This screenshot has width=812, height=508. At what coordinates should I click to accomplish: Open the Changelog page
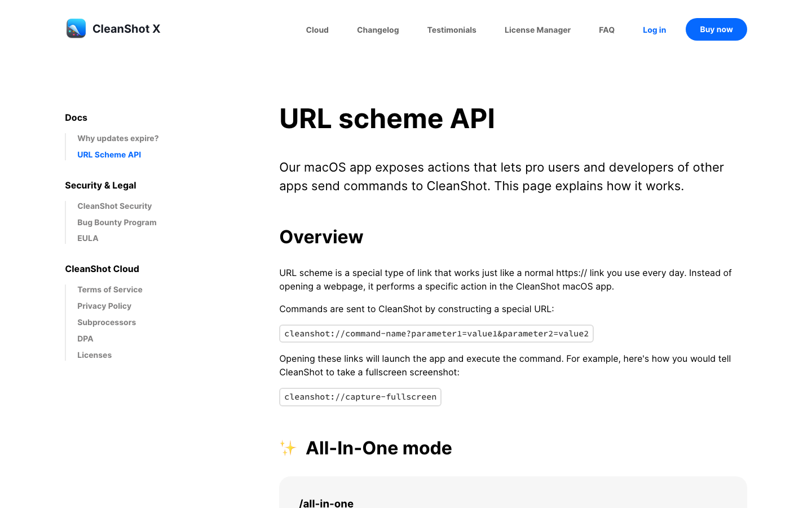click(378, 30)
